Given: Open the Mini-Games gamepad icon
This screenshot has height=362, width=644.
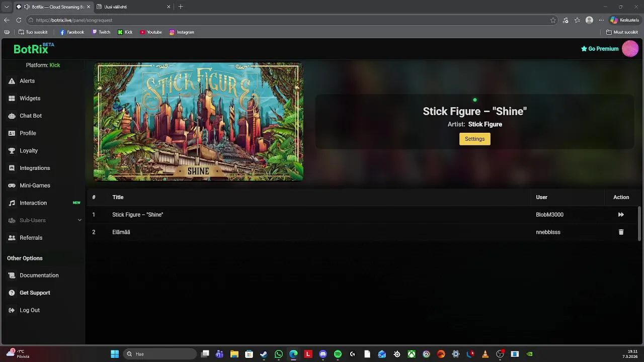Looking at the screenshot, I should coord(12,186).
